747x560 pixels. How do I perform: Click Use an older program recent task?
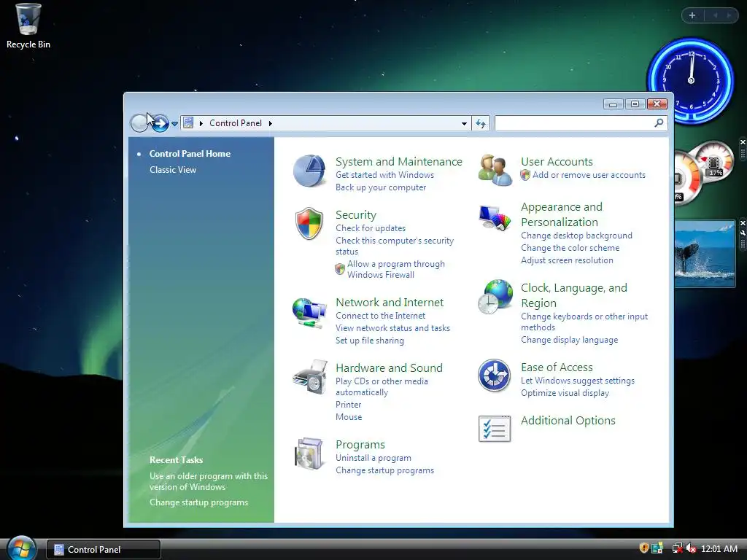pyautogui.click(x=209, y=481)
